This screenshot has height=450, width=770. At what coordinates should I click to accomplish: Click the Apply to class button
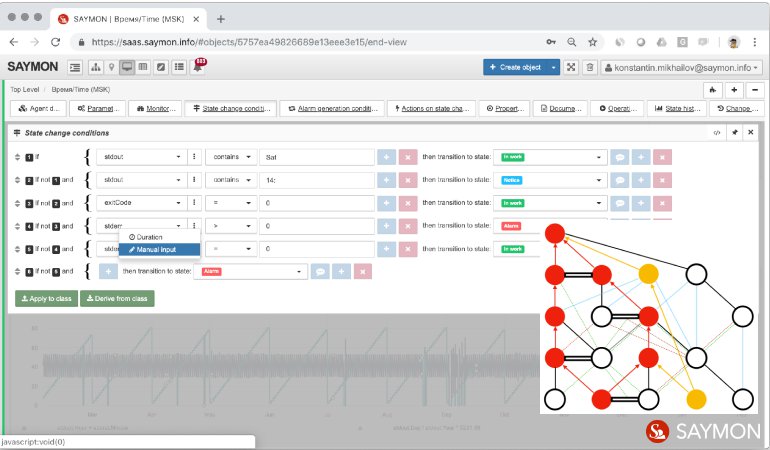coord(47,298)
